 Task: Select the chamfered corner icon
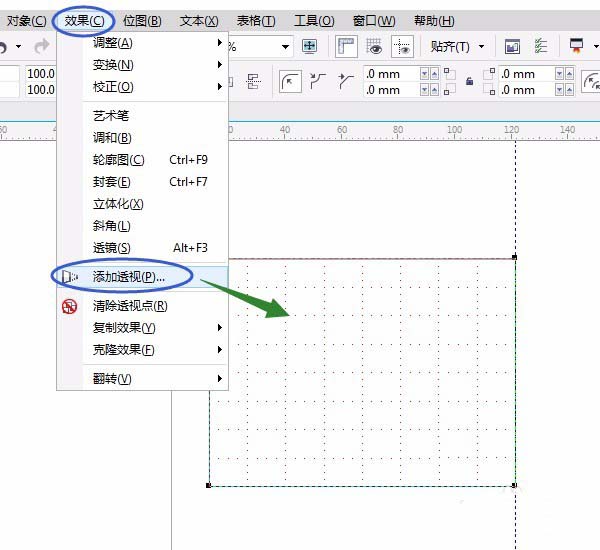coord(346,81)
